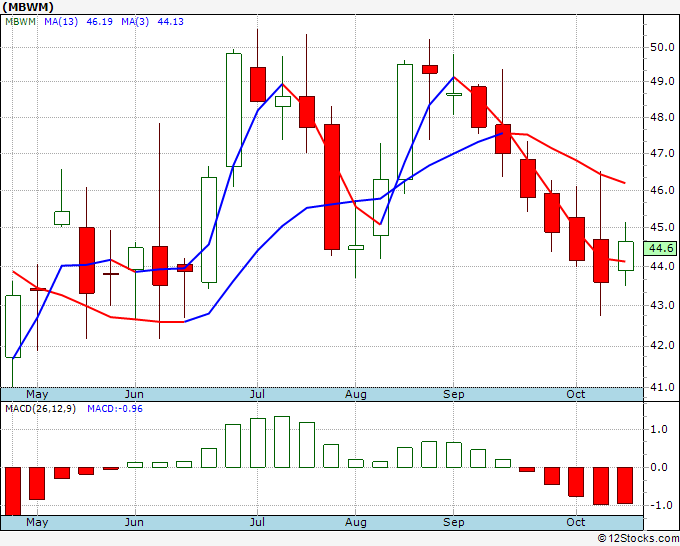
Task: Click the highlighted 44.6 current price tag
Action: [x=660, y=248]
